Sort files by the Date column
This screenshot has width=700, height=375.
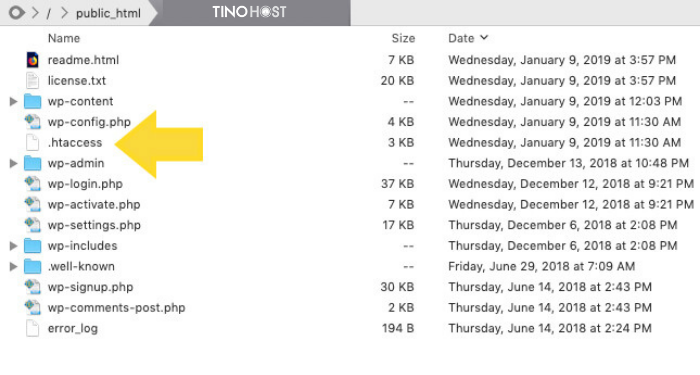click(x=461, y=38)
